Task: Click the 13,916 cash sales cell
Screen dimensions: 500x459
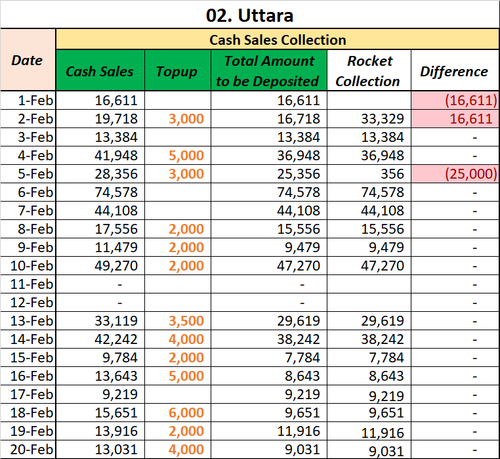Action: click(x=100, y=431)
